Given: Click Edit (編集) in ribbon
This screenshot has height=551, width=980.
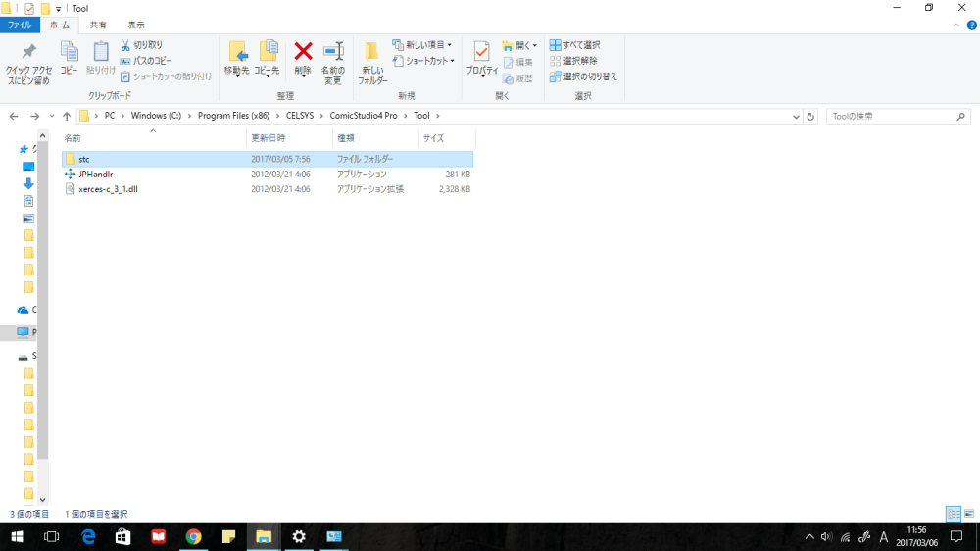Looking at the screenshot, I should pos(518,62).
